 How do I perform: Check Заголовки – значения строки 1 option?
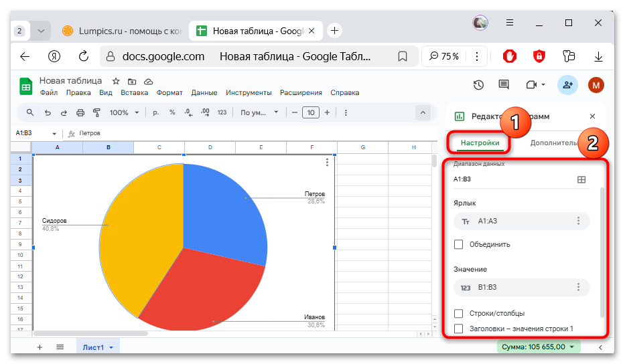pos(459,329)
